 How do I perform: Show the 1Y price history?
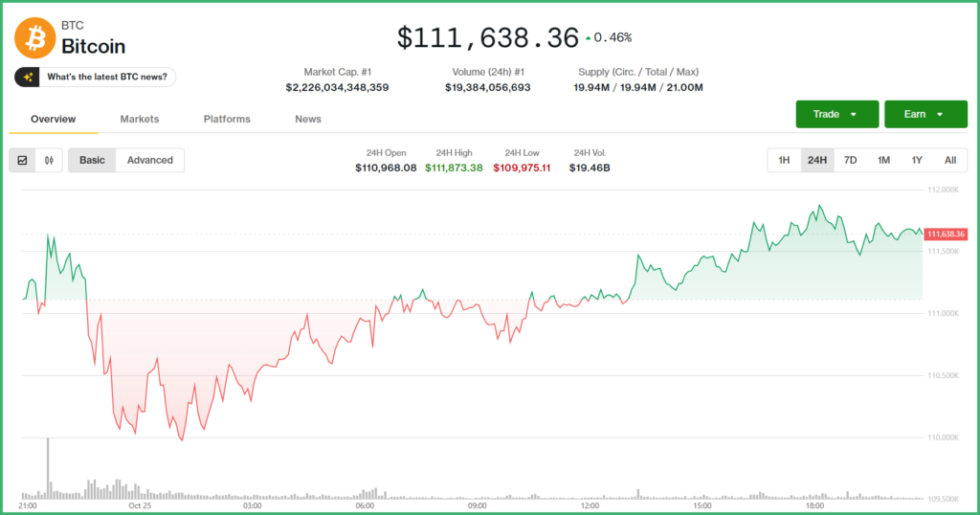pyautogui.click(x=917, y=160)
